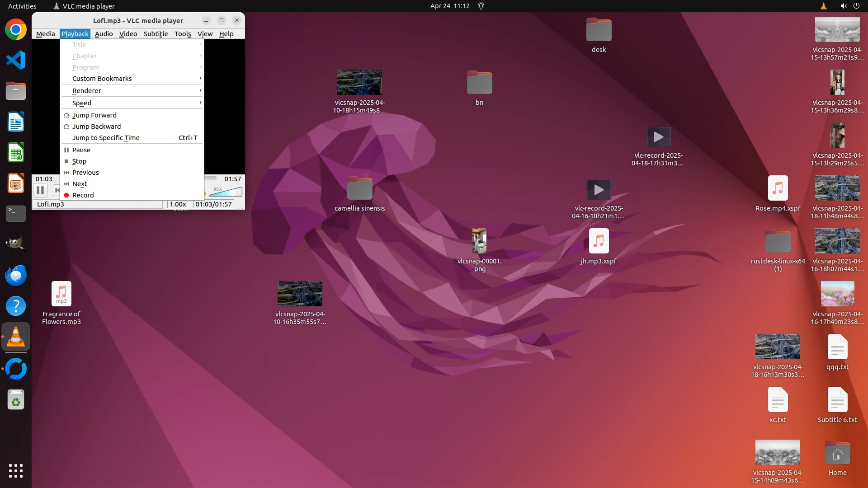Choose Stop in the Playback menu

coord(79,161)
